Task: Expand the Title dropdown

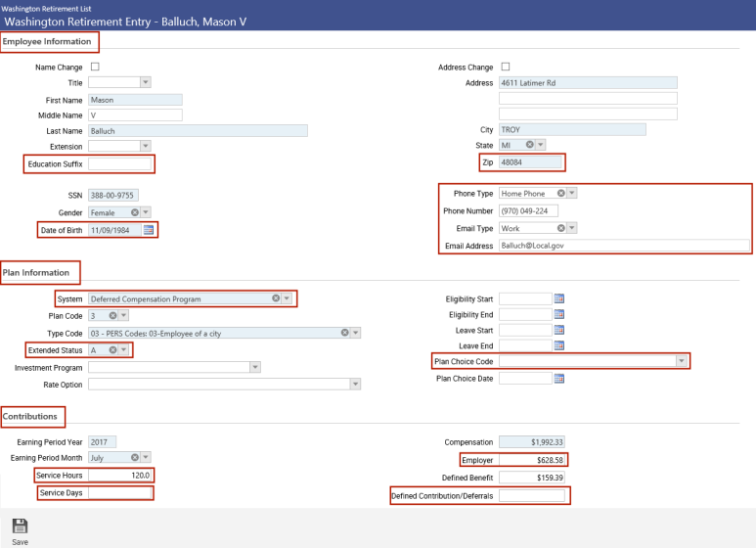Action: [145, 83]
